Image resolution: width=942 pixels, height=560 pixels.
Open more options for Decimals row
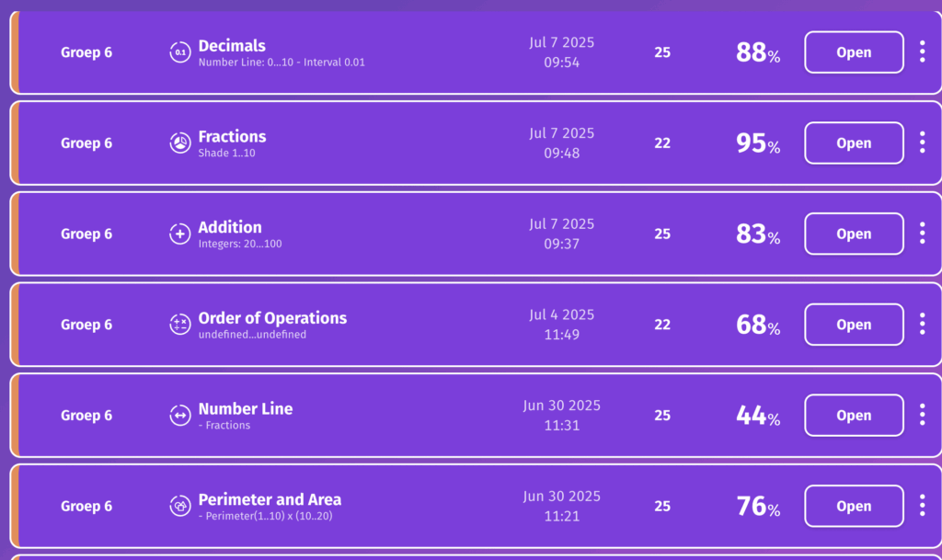click(x=922, y=52)
